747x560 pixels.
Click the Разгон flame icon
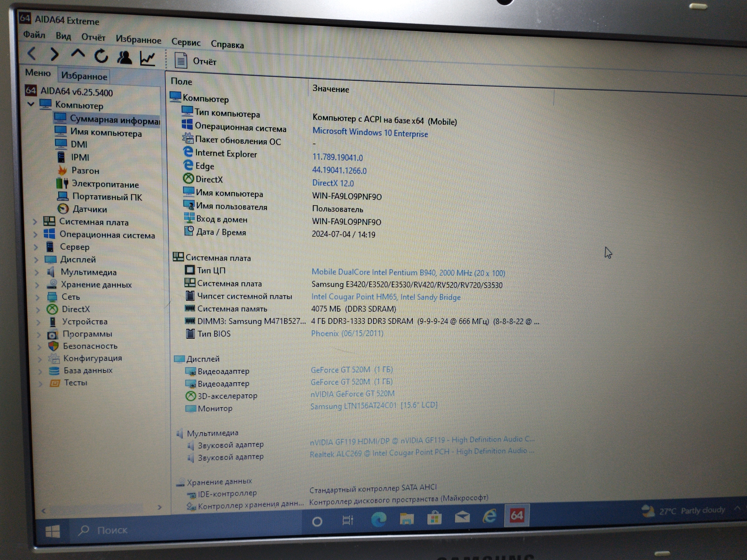[x=62, y=170]
